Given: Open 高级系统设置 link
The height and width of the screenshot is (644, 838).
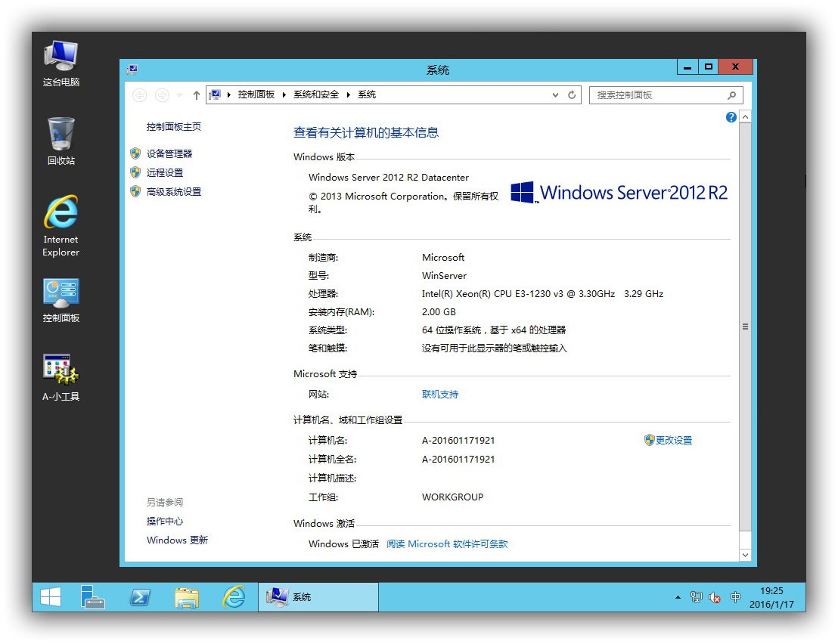Looking at the screenshot, I should tap(174, 192).
